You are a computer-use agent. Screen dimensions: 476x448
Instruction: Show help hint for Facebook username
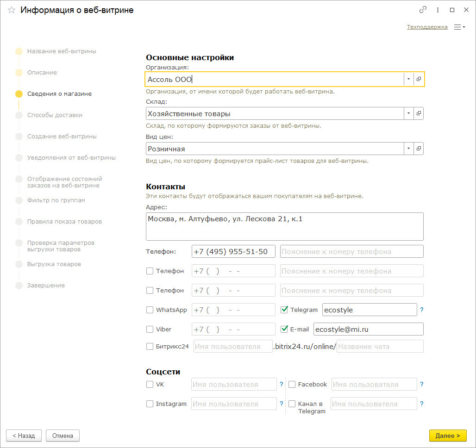[x=422, y=384]
